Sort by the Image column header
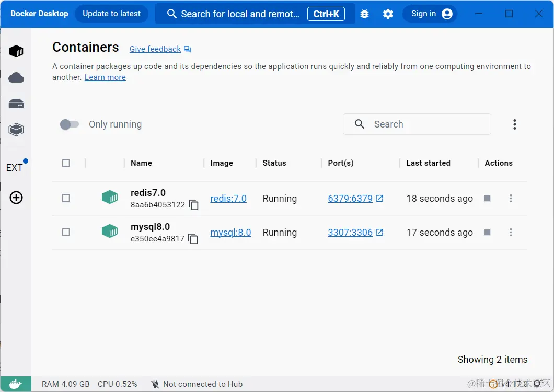The width and height of the screenshot is (554, 392). coord(222,163)
